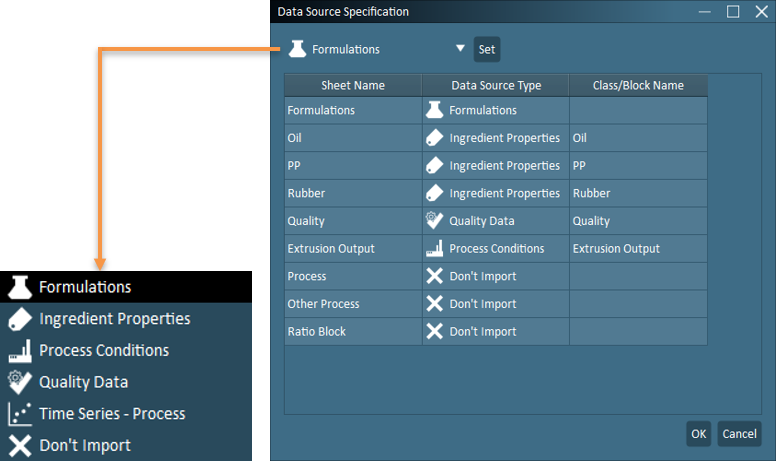Click the flask icon beside the Formulations dropdown
This screenshot has height=461, width=776.
coord(297,49)
